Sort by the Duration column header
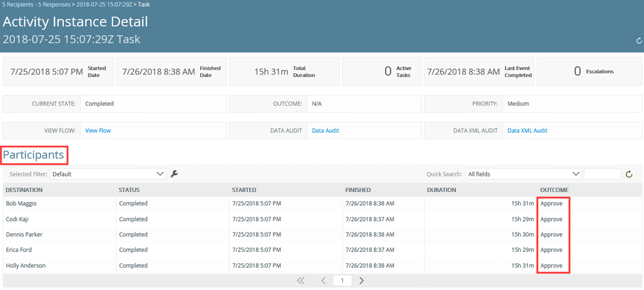The image size is (644, 290). [441, 190]
